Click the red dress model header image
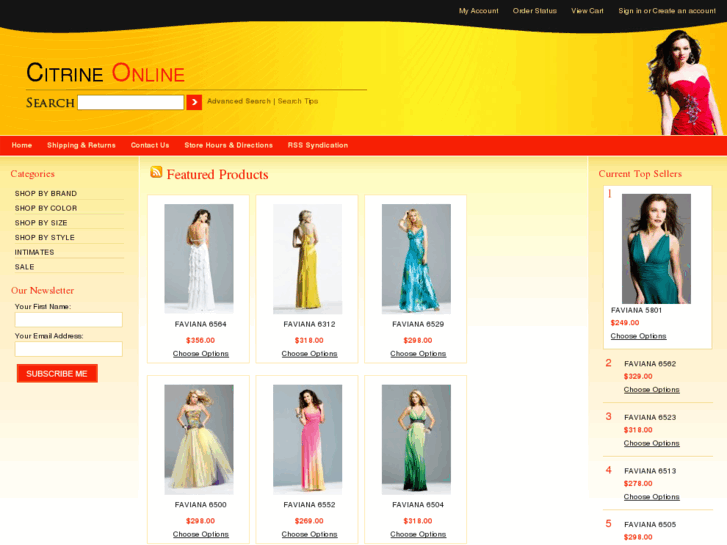 coord(683,83)
